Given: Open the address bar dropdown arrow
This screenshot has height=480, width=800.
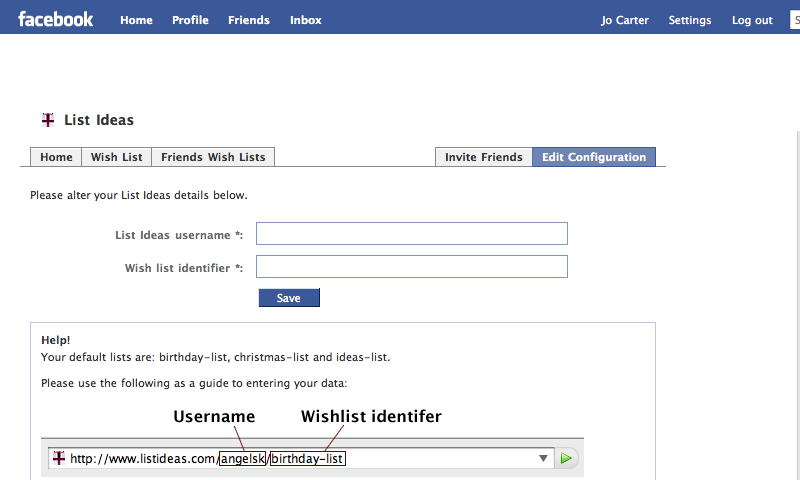Looking at the screenshot, I should pos(543,459).
